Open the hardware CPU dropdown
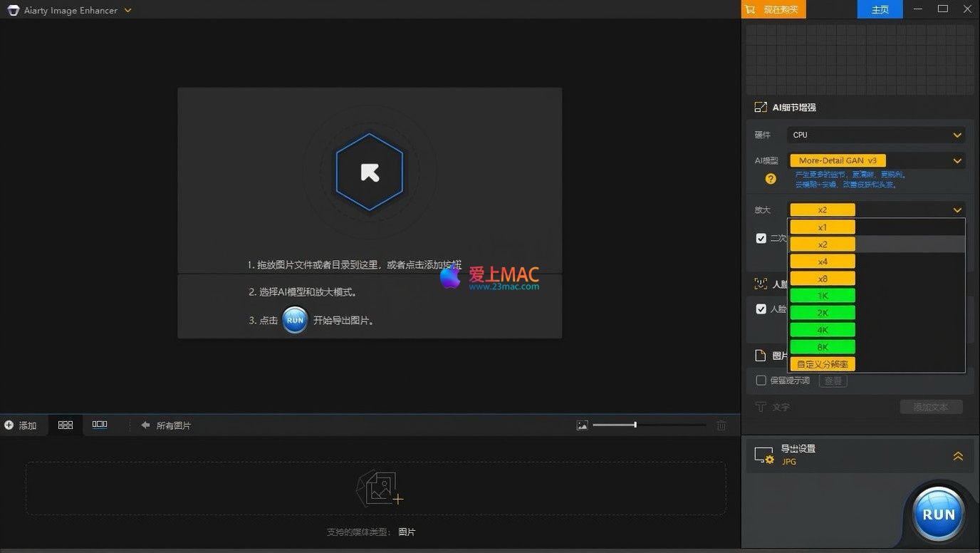The image size is (980, 553). coord(876,135)
